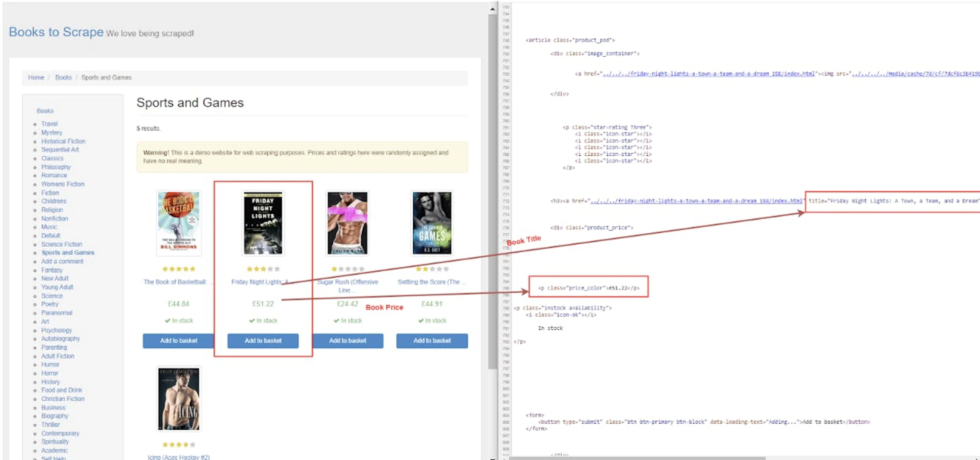Screen dimensions: 980x460
Task: Open The Book of Basketball title link
Action: pos(178,282)
